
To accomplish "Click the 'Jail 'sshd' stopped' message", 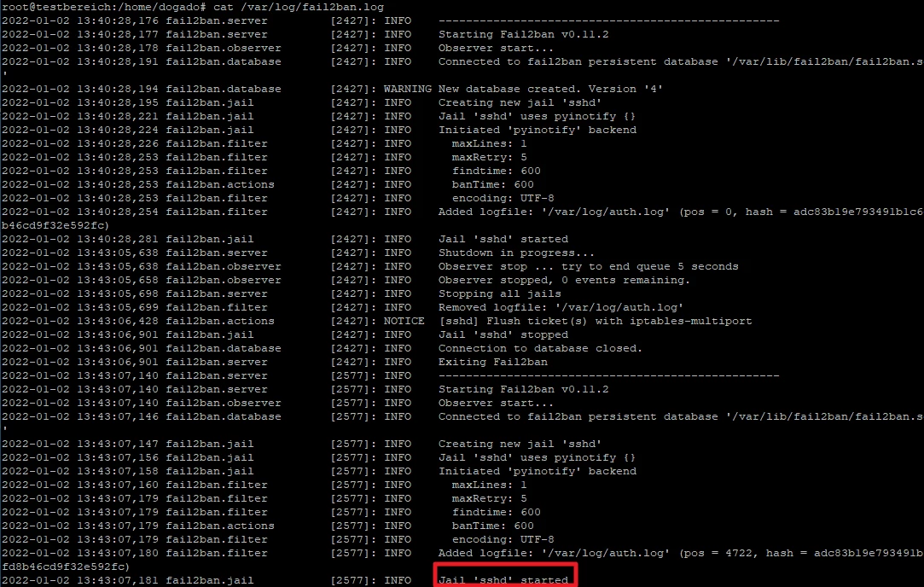I will 503,334.
